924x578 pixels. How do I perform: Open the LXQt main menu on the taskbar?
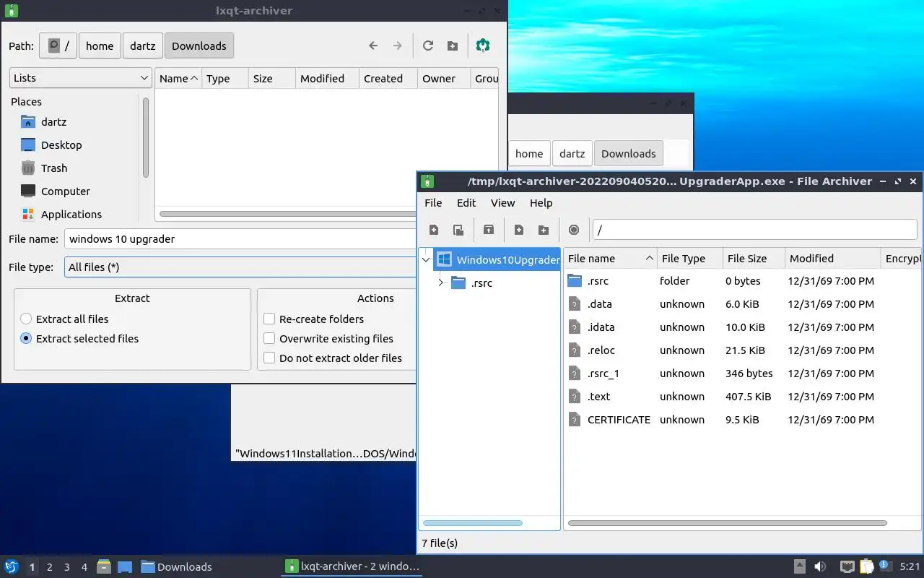point(12,566)
